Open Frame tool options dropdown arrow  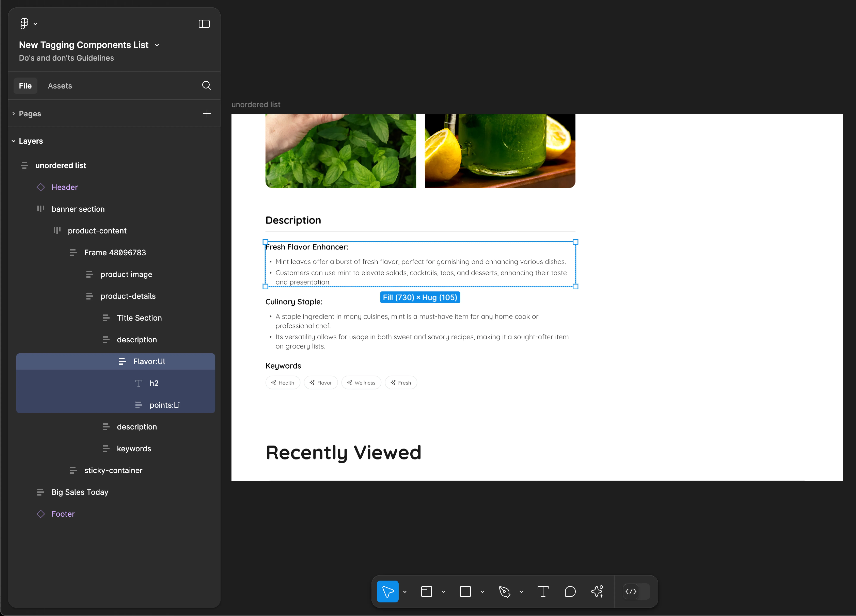point(444,591)
